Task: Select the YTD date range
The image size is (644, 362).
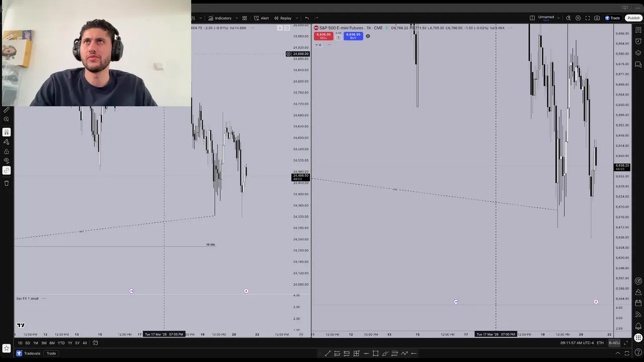Action: click(61, 343)
